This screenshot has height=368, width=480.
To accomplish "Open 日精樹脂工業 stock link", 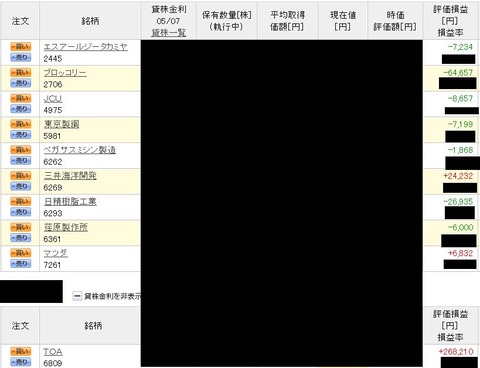I will (70, 202).
